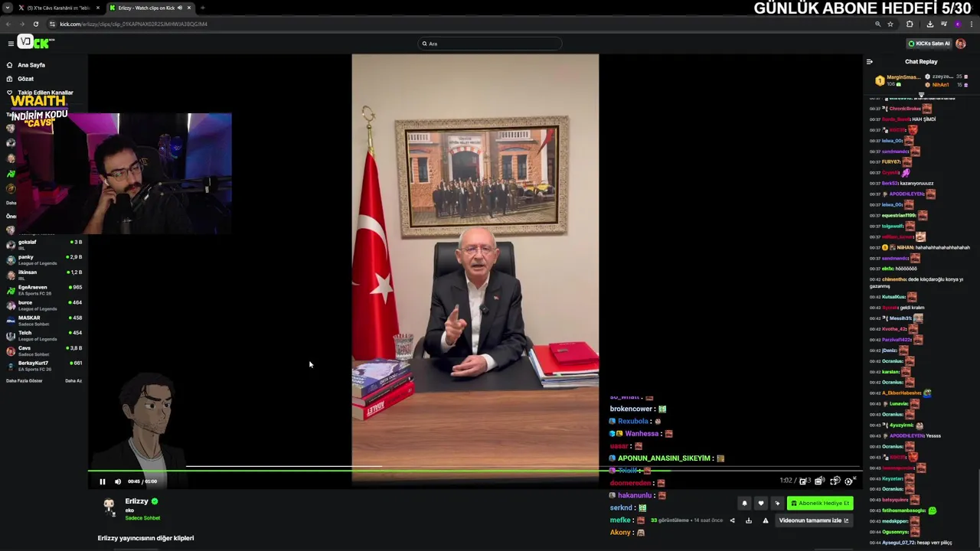Screen dimensions: 980x551
Task: Collapse the Chat Replay panel
Action: coord(869,61)
